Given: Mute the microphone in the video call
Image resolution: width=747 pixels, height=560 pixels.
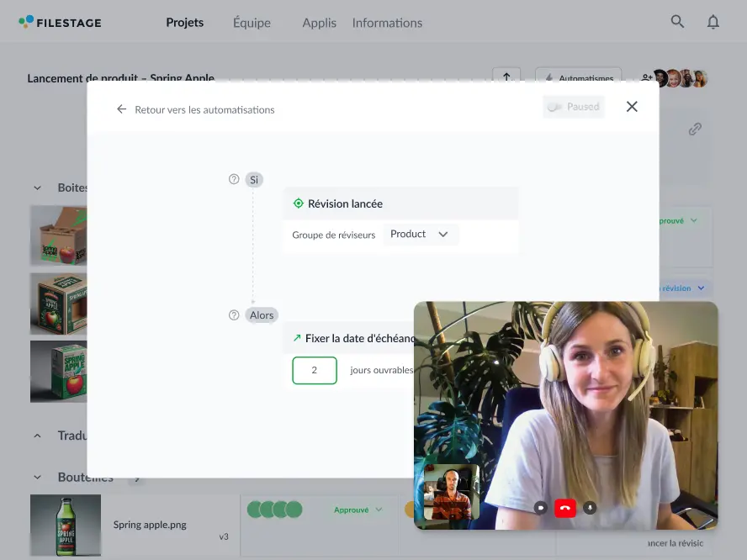Looking at the screenshot, I should click(590, 508).
